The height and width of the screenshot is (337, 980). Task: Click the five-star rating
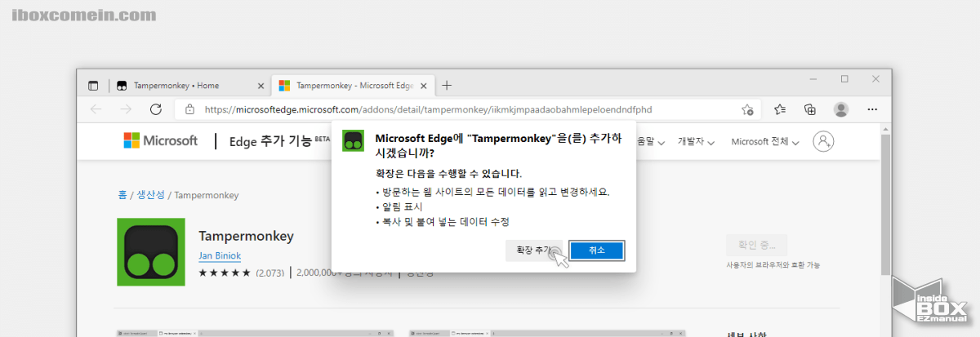click(x=224, y=273)
